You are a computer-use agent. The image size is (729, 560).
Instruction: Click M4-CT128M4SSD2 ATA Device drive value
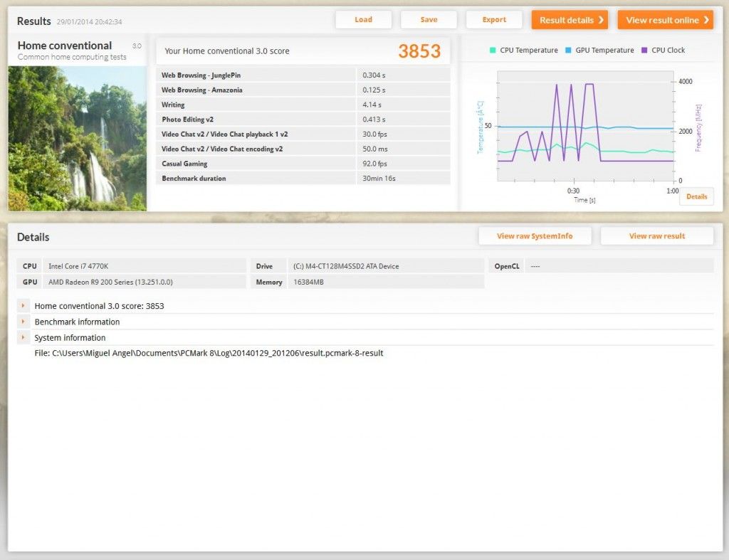(x=346, y=266)
